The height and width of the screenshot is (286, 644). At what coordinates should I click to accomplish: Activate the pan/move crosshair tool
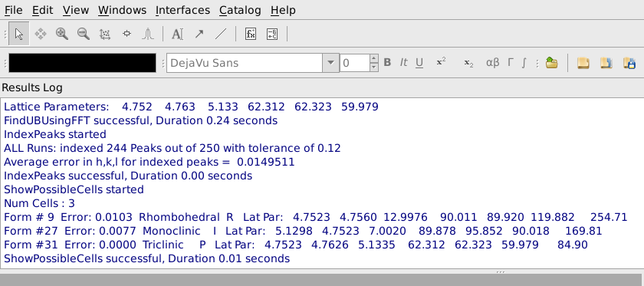pyautogui.click(x=40, y=34)
